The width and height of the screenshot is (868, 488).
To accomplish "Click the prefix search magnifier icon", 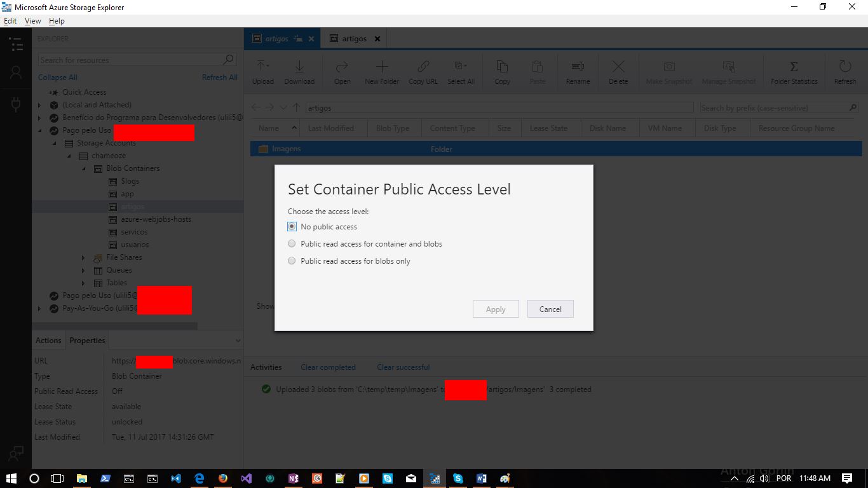I will pos(853,108).
